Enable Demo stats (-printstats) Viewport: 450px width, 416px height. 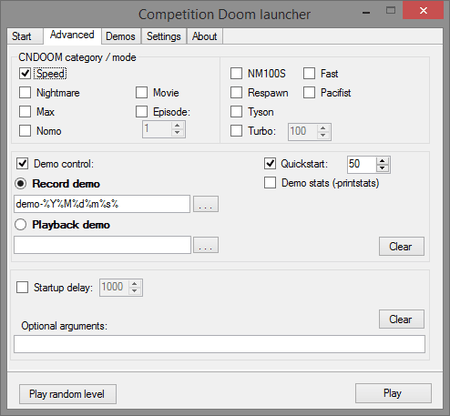[270, 183]
